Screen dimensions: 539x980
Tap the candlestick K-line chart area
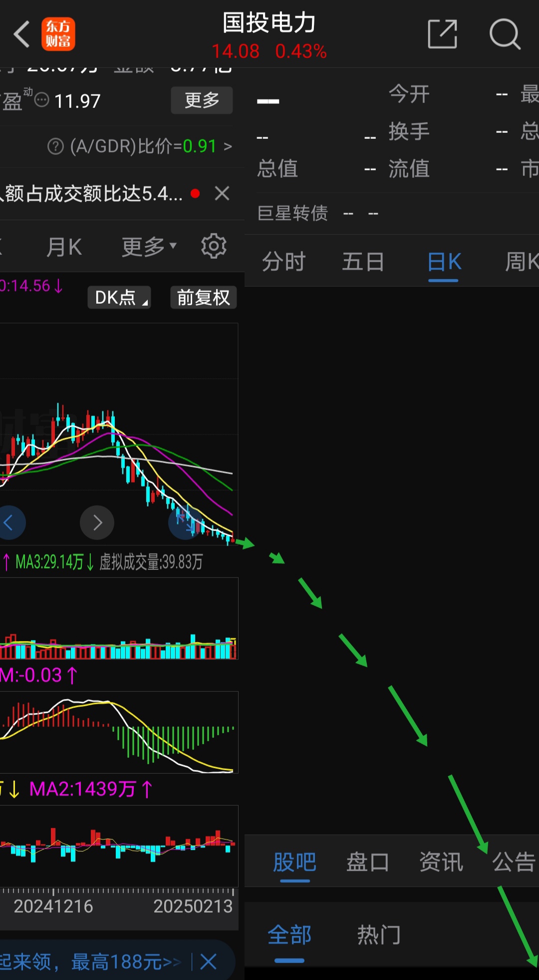click(x=119, y=434)
